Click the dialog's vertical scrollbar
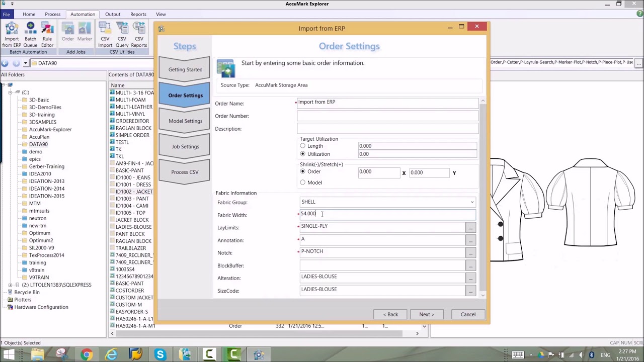 click(x=483, y=196)
